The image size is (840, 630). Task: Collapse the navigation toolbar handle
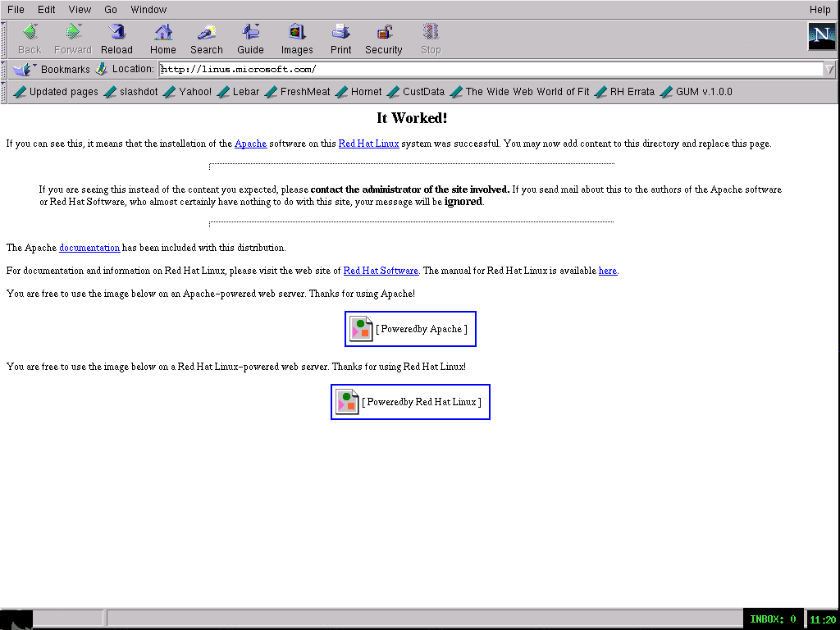pyautogui.click(x=4, y=39)
